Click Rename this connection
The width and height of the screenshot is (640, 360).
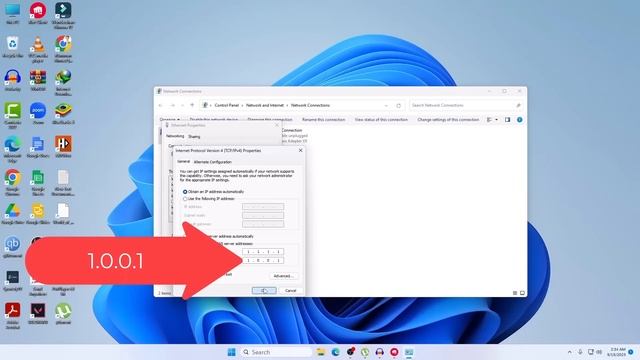(324, 120)
